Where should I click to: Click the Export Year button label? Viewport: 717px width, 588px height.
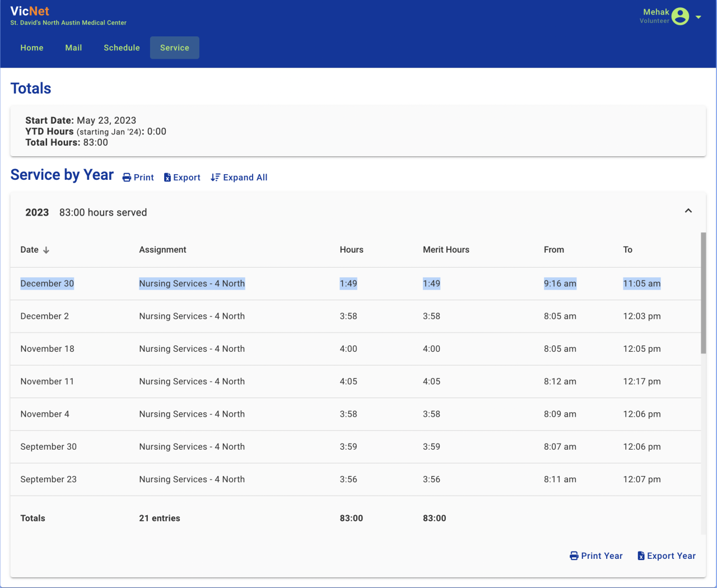[671, 556]
